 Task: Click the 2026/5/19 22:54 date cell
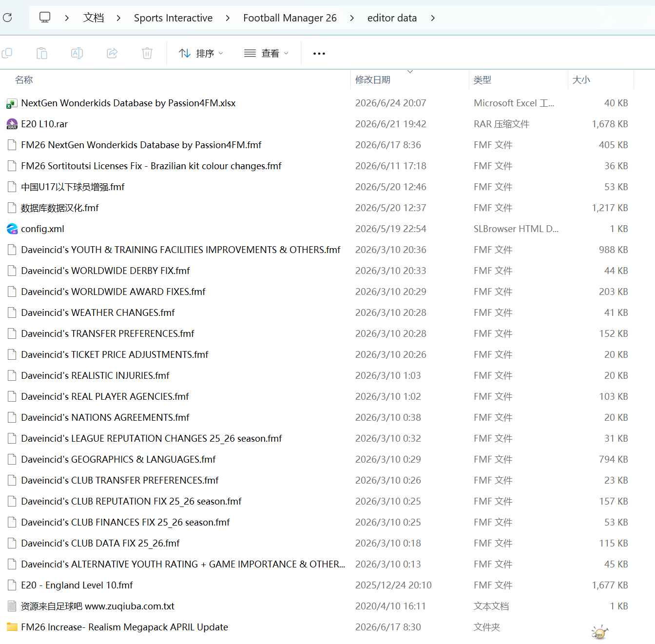coord(391,229)
